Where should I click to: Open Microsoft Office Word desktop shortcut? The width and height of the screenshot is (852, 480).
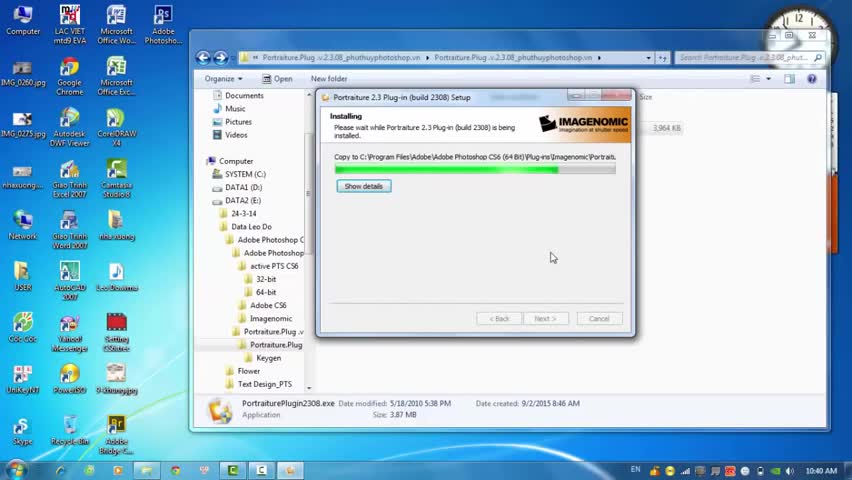coord(116,24)
